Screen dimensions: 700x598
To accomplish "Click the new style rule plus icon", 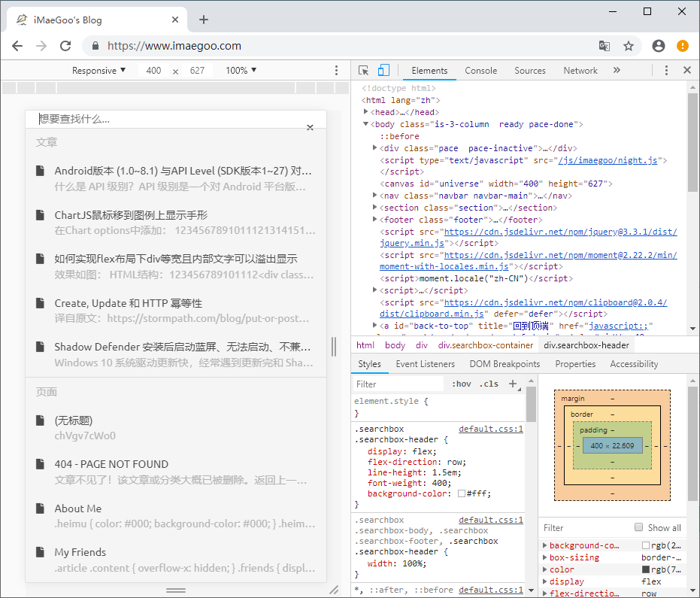I will coord(512,384).
